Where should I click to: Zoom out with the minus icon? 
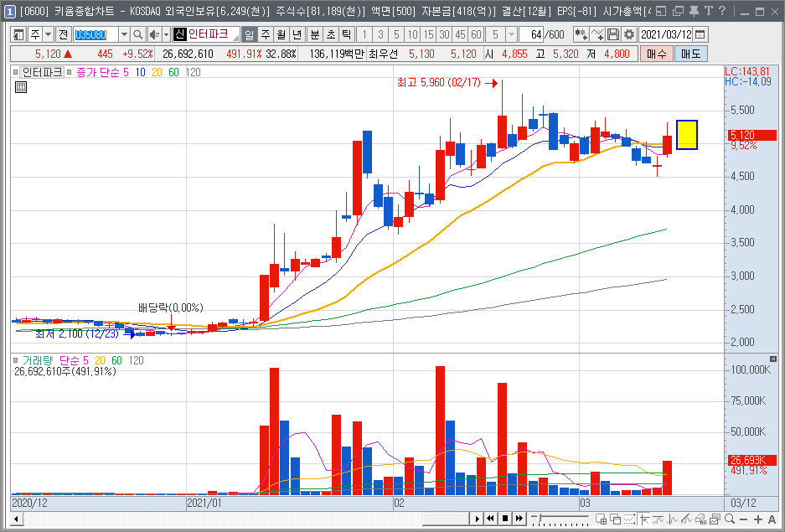(x=743, y=519)
